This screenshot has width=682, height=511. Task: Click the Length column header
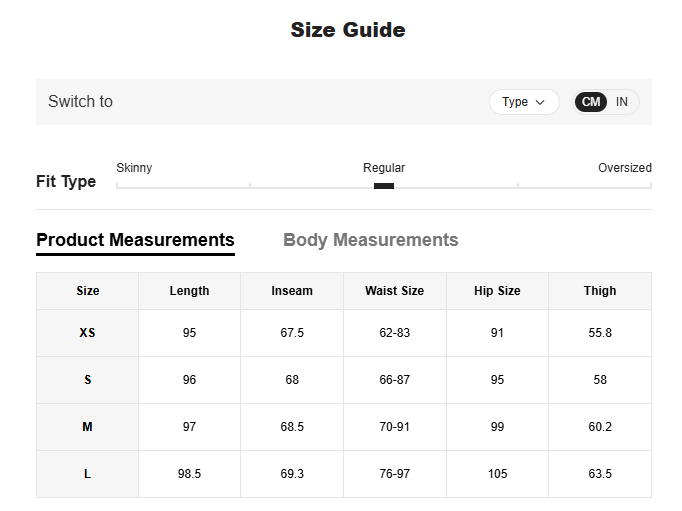pyautogui.click(x=189, y=291)
